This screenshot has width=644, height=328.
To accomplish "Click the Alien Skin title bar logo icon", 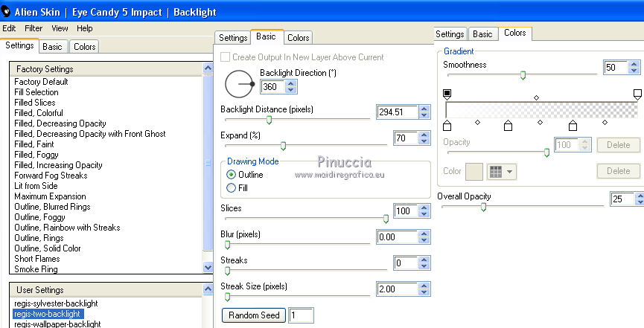I will click(x=6, y=11).
